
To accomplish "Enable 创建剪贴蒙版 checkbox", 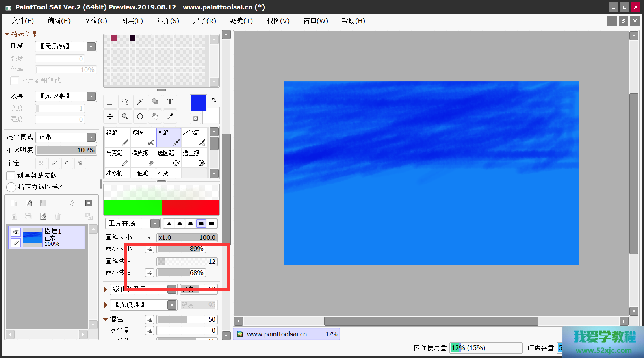I will 11,176.
